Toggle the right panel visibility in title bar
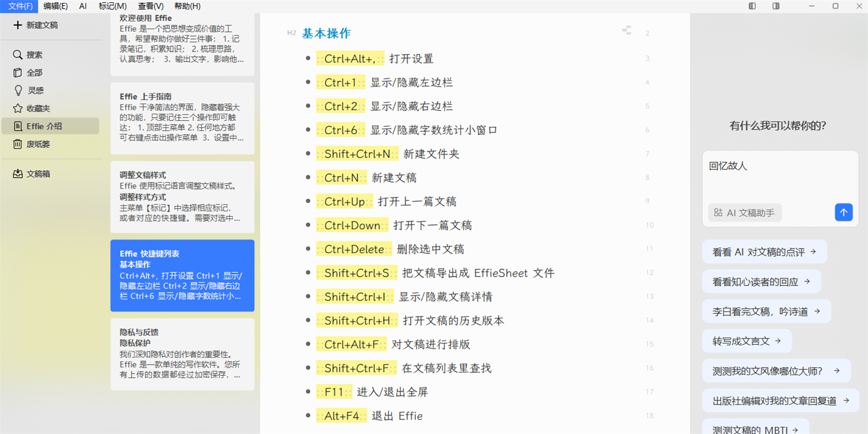868x434 pixels. click(x=775, y=5)
